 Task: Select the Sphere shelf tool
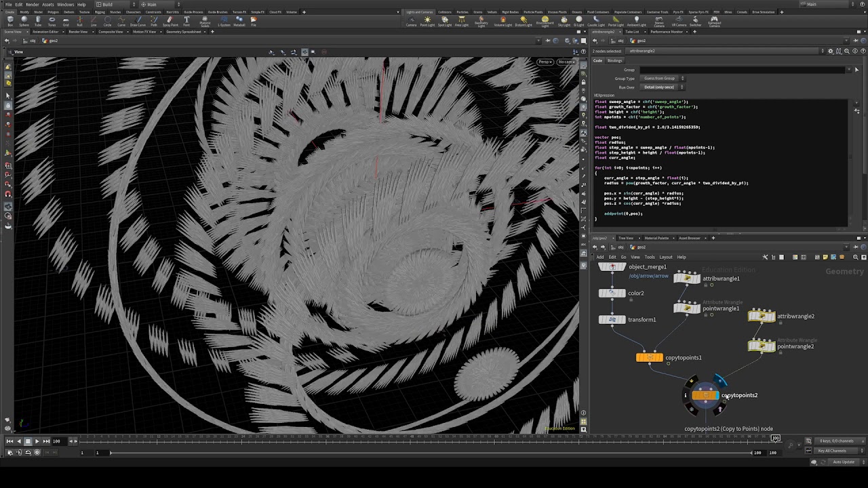[24, 21]
